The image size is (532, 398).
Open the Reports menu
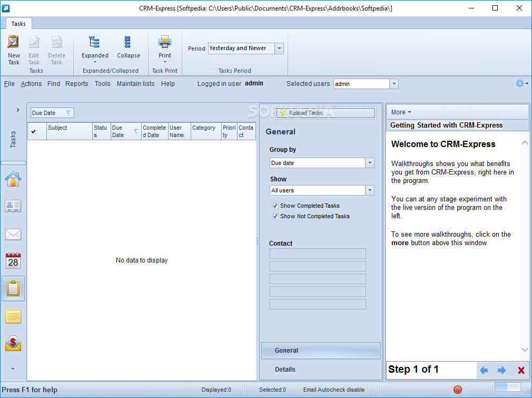77,83
